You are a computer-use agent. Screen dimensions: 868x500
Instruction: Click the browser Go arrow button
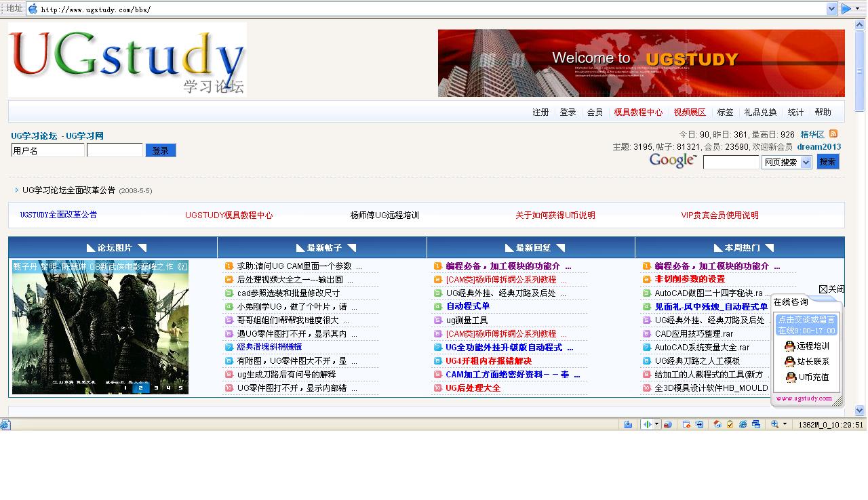(x=846, y=9)
